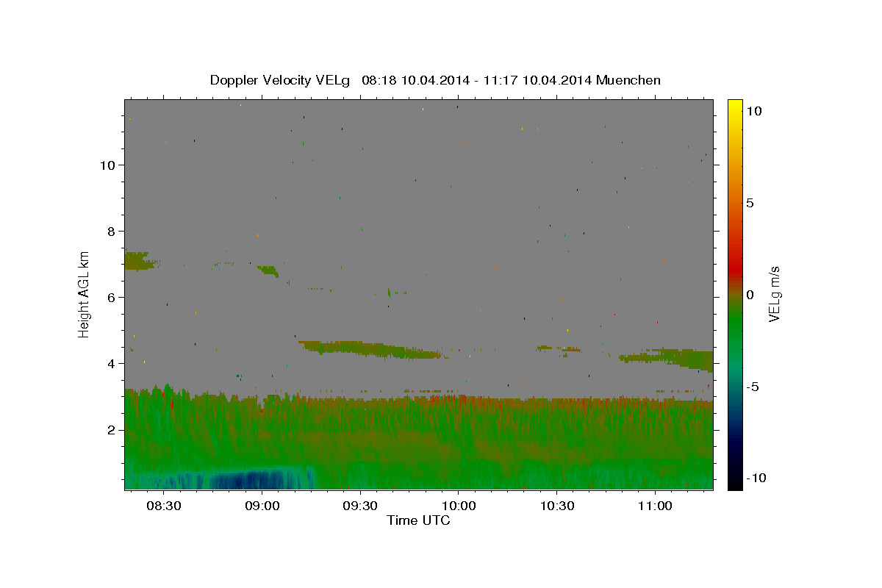Select the '08:30' time axis label
The height and width of the screenshot is (588, 882).
click(163, 506)
